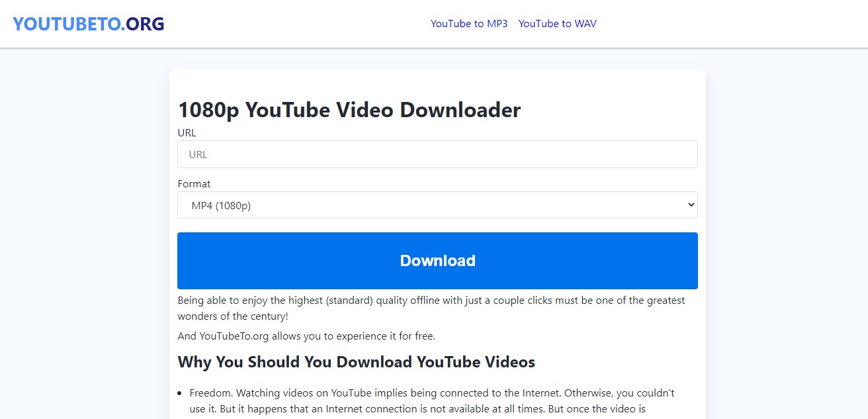
Task: Click the YOUTUBETO.ORG site logo
Action: [x=89, y=24]
